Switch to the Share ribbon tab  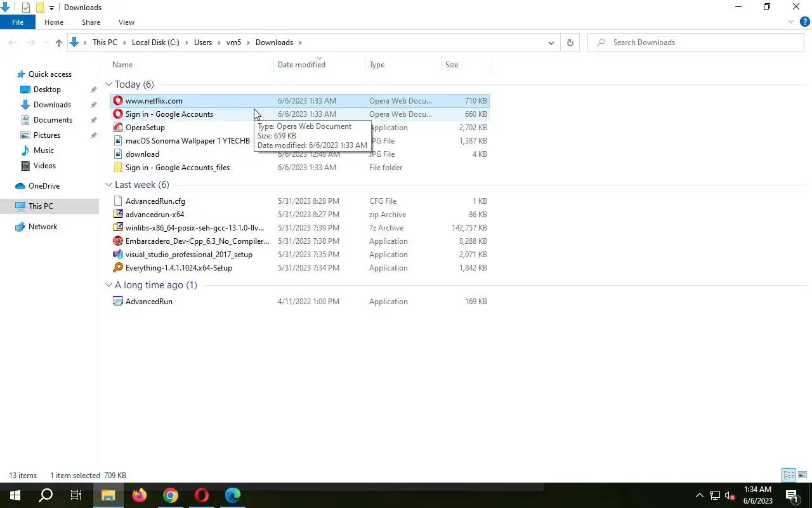click(91, 22)
